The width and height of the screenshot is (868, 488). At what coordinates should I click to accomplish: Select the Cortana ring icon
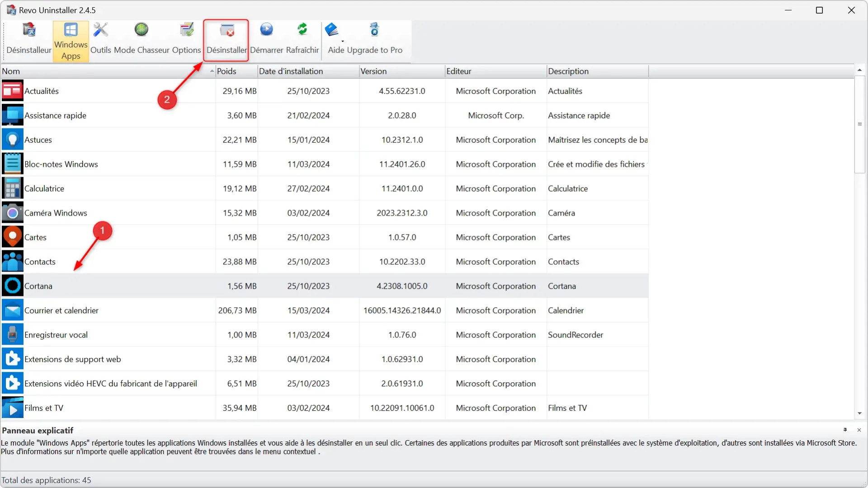click(x=12, y=286)
